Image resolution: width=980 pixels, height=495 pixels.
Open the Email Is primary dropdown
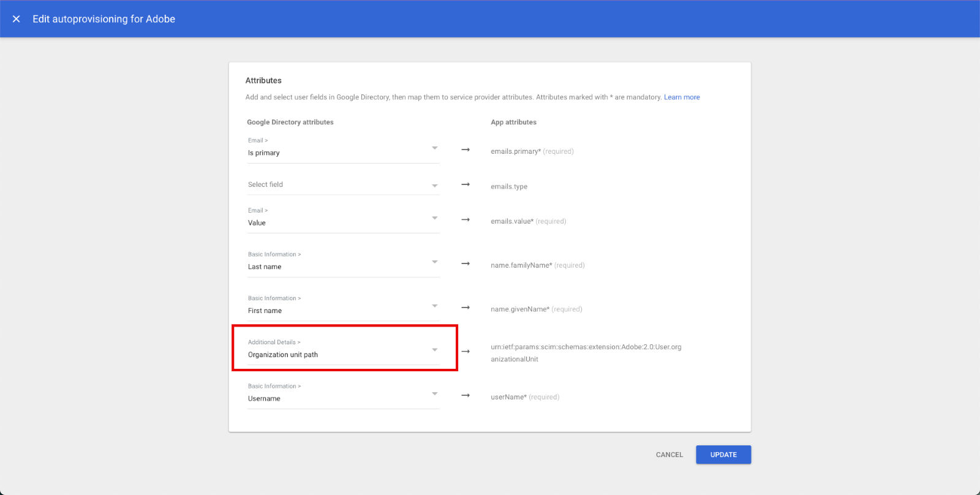tap(344, 149)
